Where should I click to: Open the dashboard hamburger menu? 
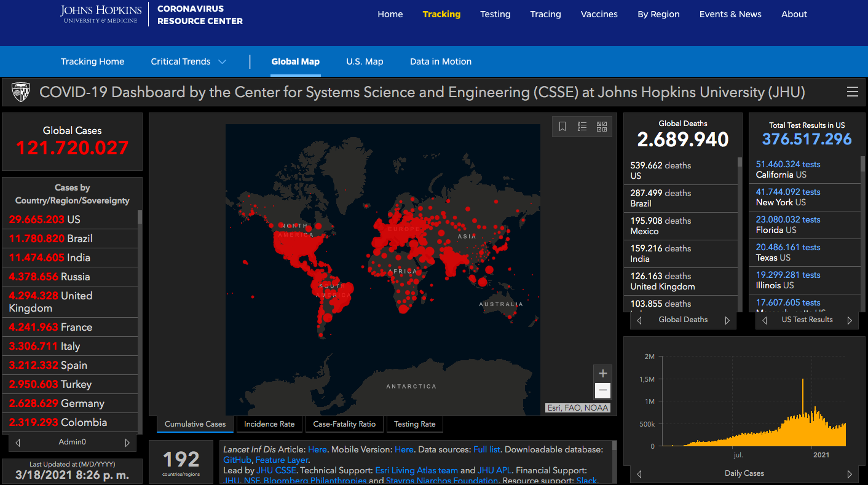pos(852,92)
